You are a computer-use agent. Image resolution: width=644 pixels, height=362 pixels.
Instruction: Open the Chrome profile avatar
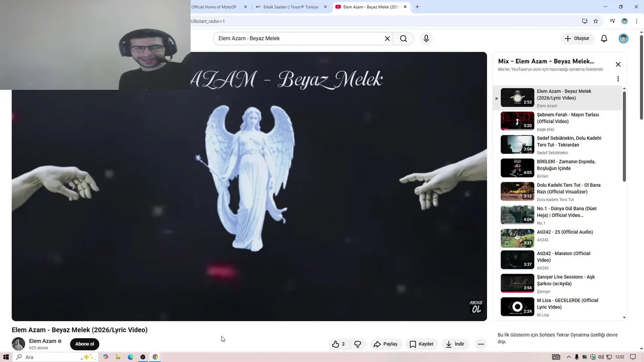pos(624,21)
